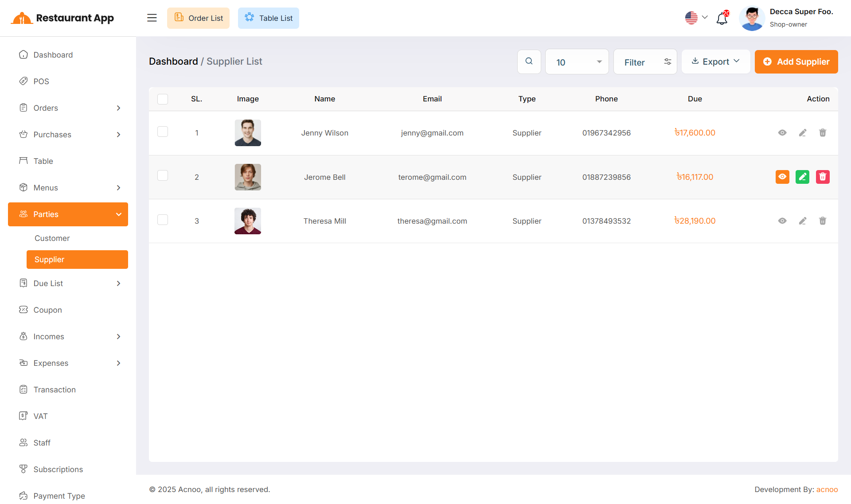The width and height of the screenshot is (851, 504).
Task: Go to Transaction in the sidebar
Action: (x=55, y=390)
